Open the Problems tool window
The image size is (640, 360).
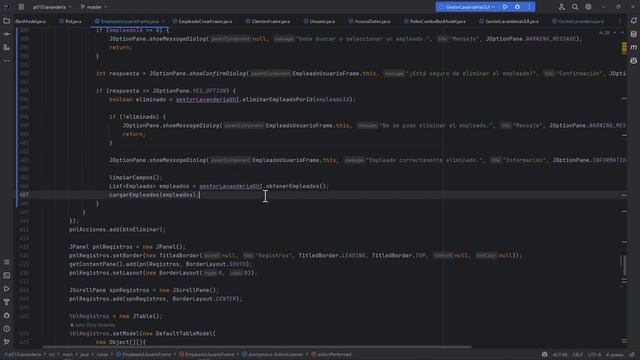click(7, 329)
